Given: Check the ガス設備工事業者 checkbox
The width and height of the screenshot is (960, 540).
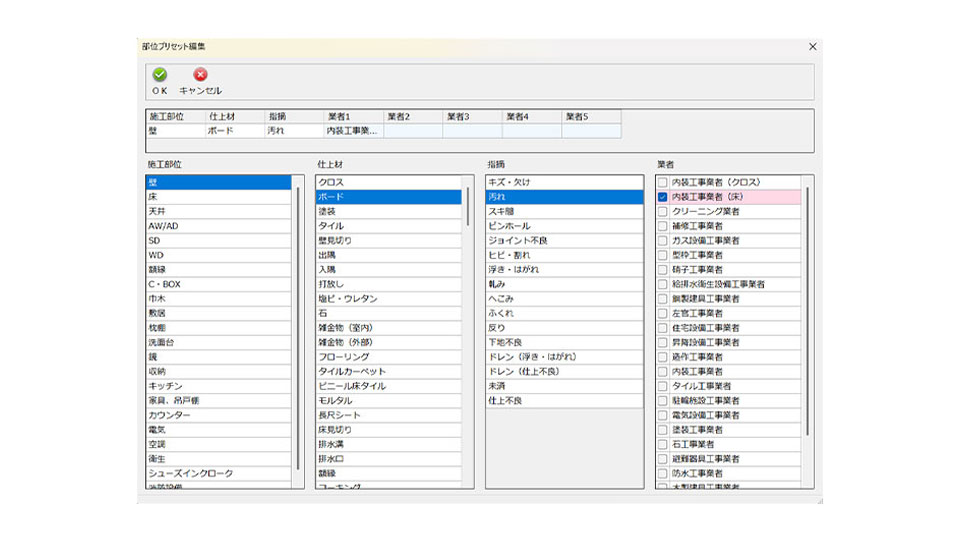Looking at the screenshot, I should pyautogui.click(x=662, y=241).
